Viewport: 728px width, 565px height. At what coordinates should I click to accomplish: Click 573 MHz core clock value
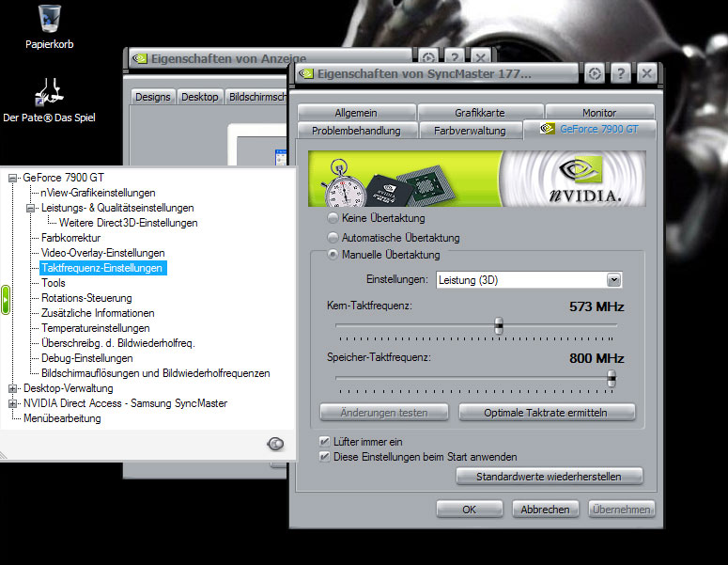tap(596, 306)
